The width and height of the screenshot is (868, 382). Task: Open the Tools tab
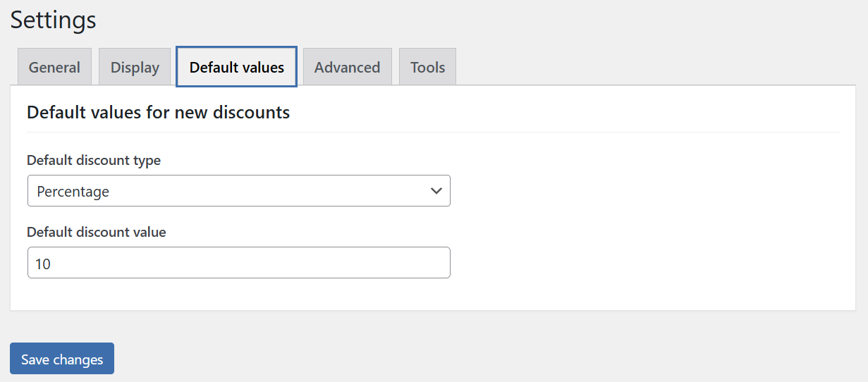427,68
